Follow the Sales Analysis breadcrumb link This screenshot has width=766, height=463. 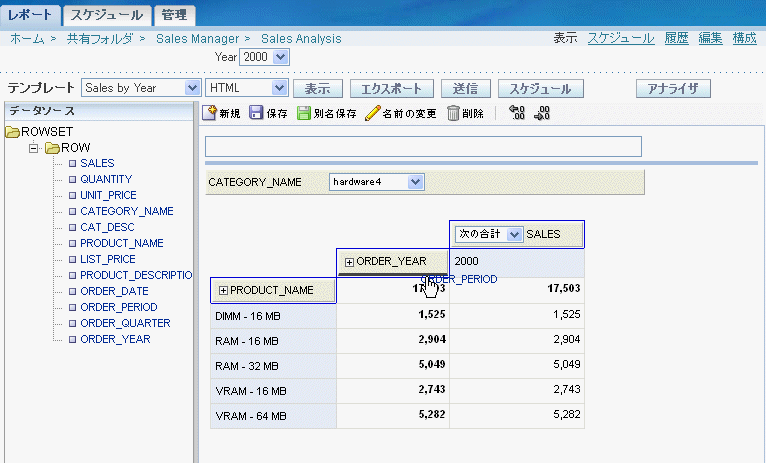click(301, 39)
